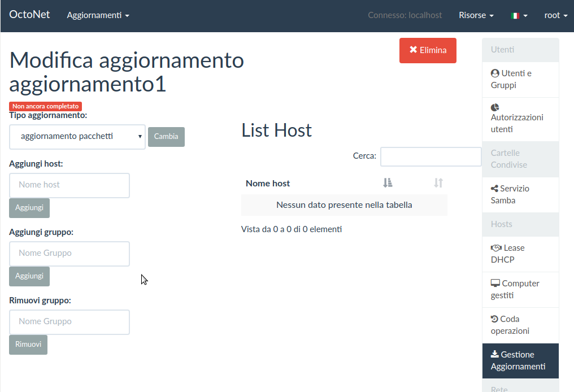Select Gestione Aggiornamenti sidebar entry
574x392 pixels.
point(520,360)
